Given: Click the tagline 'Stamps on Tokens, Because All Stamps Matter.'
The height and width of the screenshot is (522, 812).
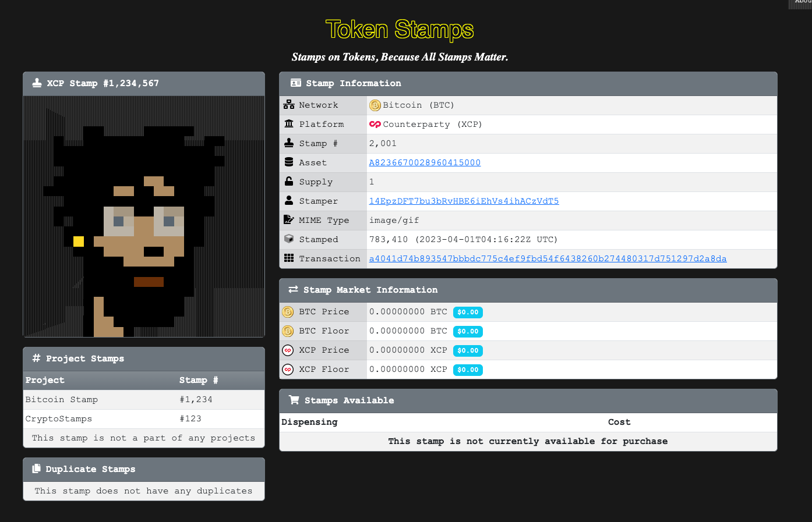Looking at the screenshot, I should 400,57.
